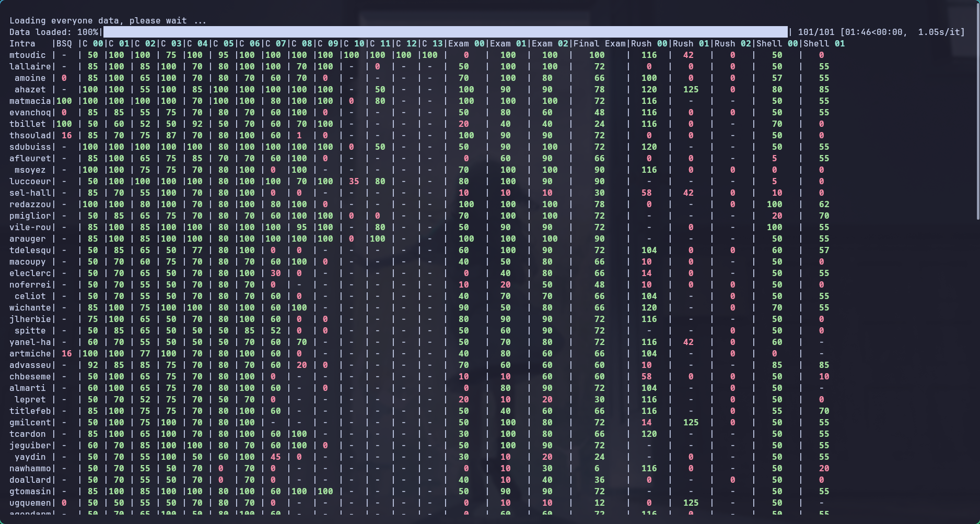Click the 'BSQ' column header

(x=64, y=43)
